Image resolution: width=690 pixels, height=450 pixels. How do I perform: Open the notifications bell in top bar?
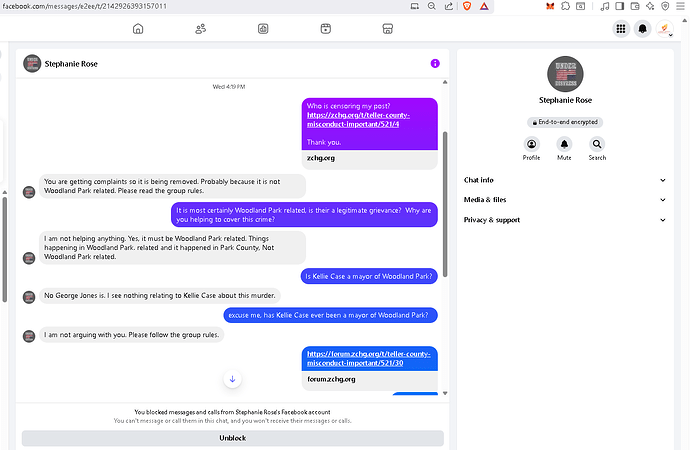coord(642,29)
